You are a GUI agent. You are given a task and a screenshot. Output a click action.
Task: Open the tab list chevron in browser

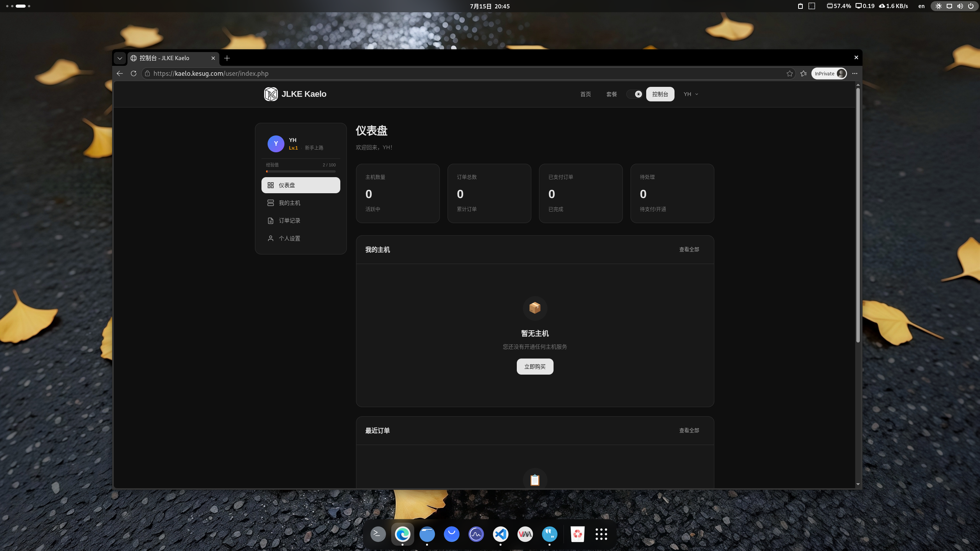[x=120, y=58]
